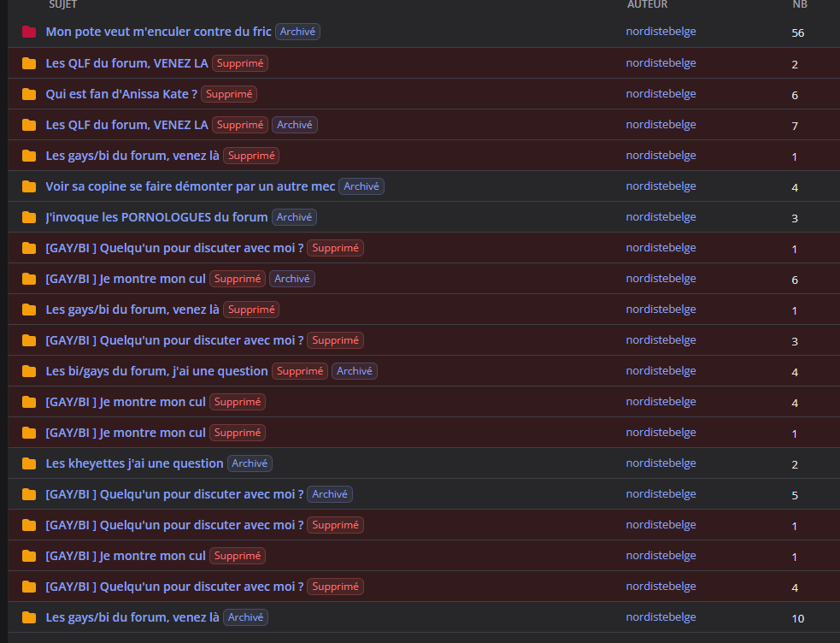Image resolution: width=840 pixels, height=643 pixels.
Task: Click the NB column header
Action: click(800, 4)
